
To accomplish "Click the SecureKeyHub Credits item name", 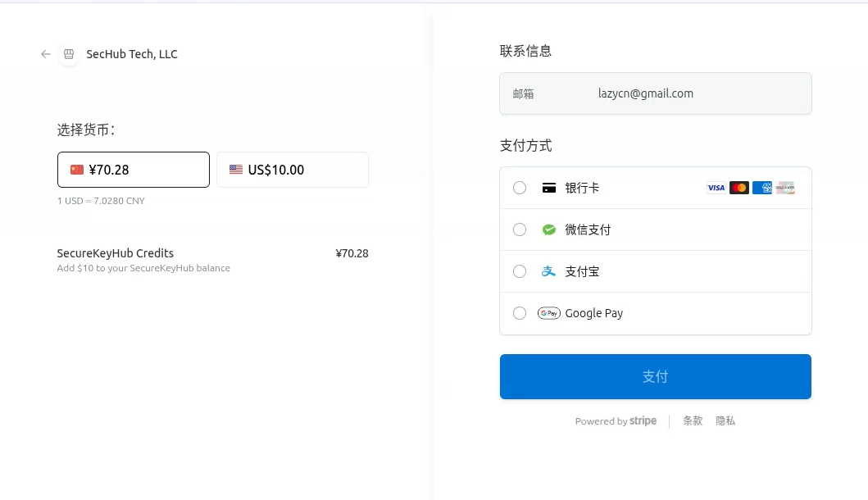I will point(115,253).
